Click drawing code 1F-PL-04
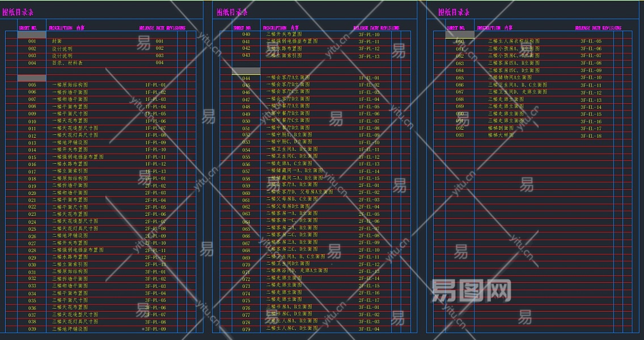Image resolution: width=644 pixels, height=340 pixels. (x=156, y=107)
